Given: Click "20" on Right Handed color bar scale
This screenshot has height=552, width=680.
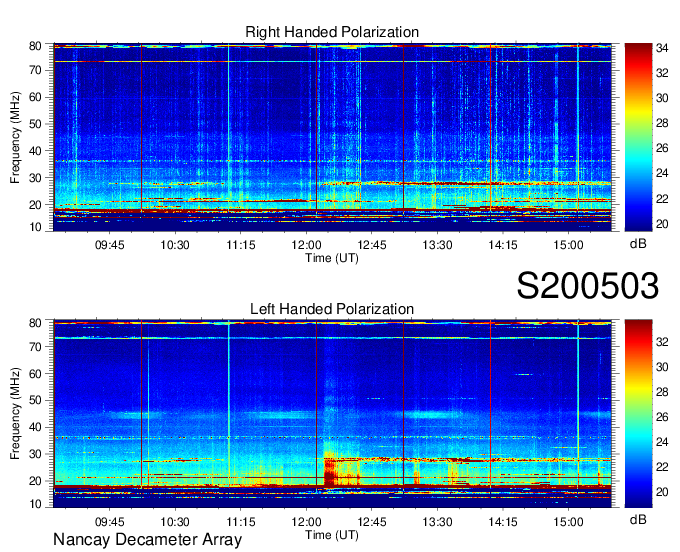Looking at the screenshot, I should [x=662, y=224].
